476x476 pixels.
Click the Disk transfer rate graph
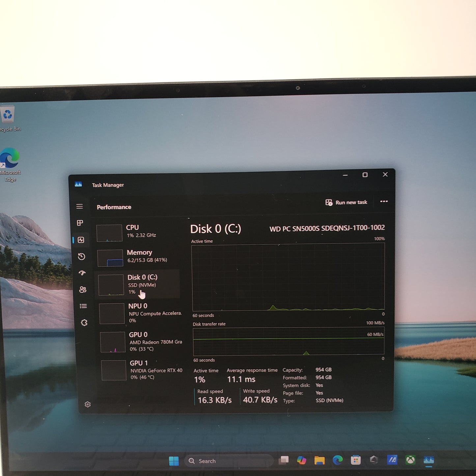(x=289, y=341)
